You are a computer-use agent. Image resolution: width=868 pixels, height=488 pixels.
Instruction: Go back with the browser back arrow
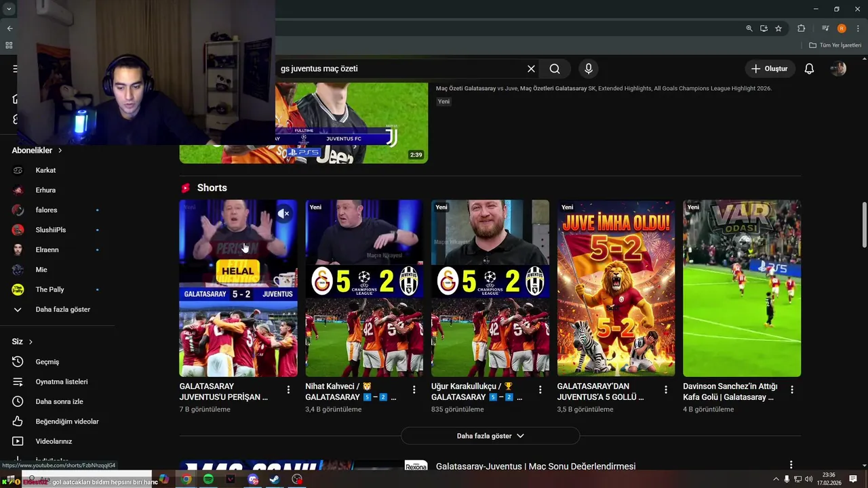9,28
